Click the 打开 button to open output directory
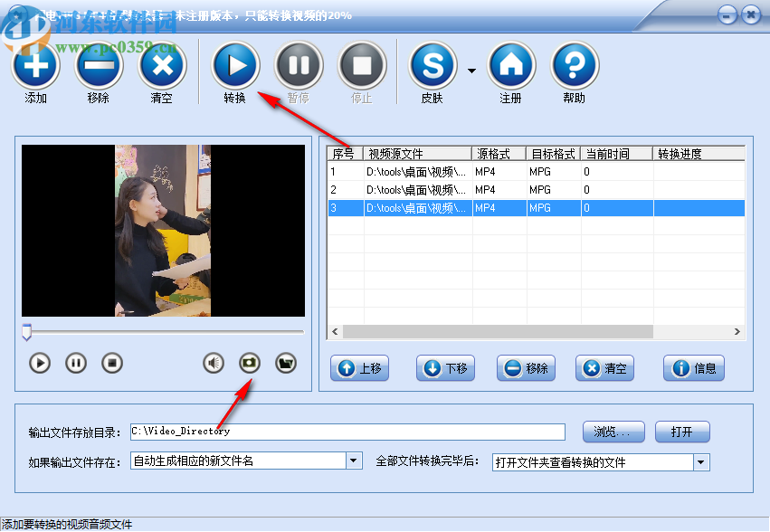This screenshot has width=770, height=532. tap(682, 432)
